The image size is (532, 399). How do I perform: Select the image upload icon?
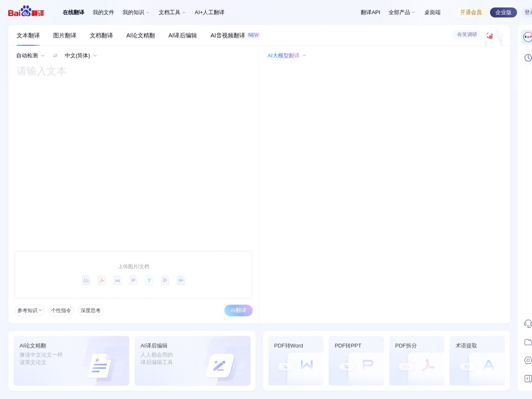[x=86, y=280]
